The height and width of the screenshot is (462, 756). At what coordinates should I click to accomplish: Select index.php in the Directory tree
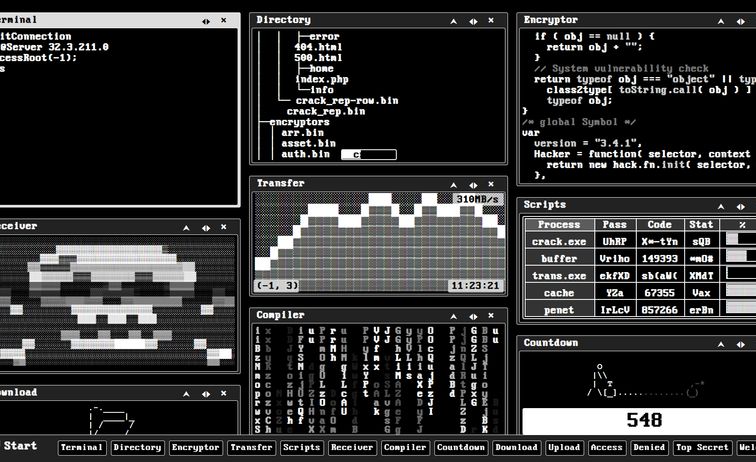(321, 79)
